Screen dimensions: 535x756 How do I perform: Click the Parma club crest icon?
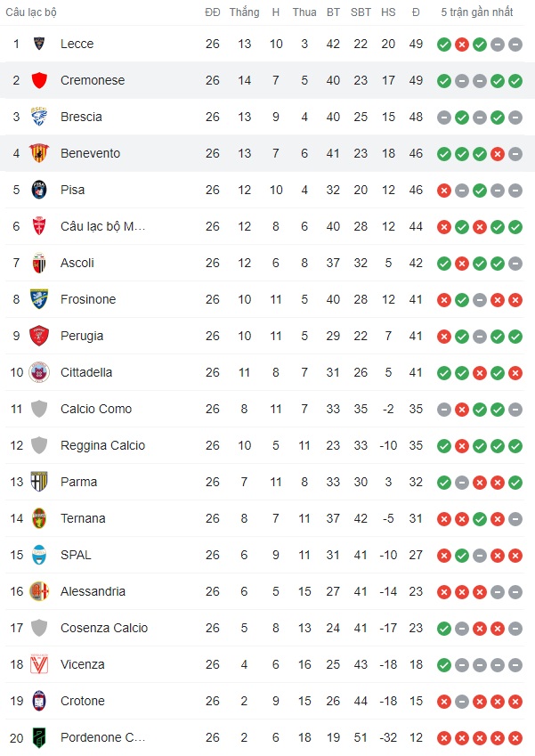click(x=39, y=482)
